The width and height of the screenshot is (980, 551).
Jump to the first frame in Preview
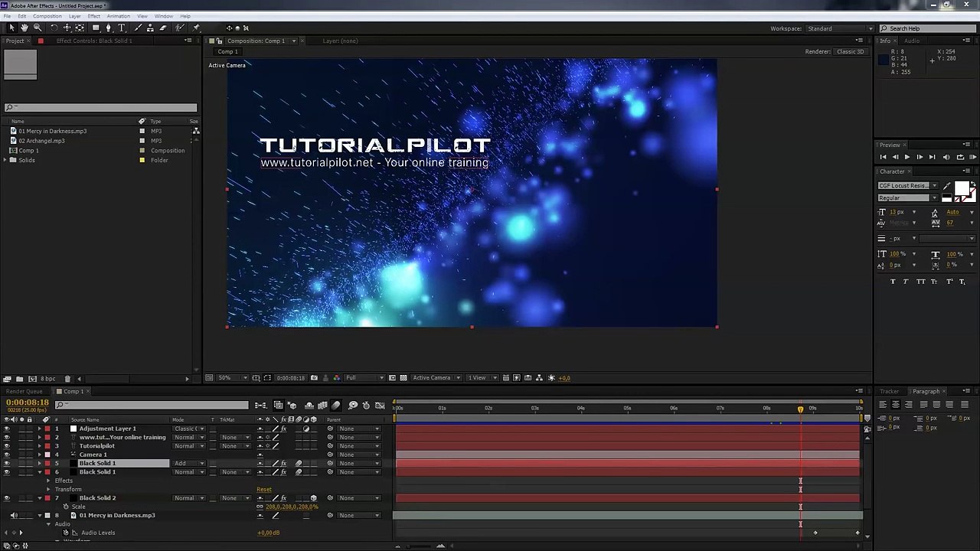(x=883, y=157)
